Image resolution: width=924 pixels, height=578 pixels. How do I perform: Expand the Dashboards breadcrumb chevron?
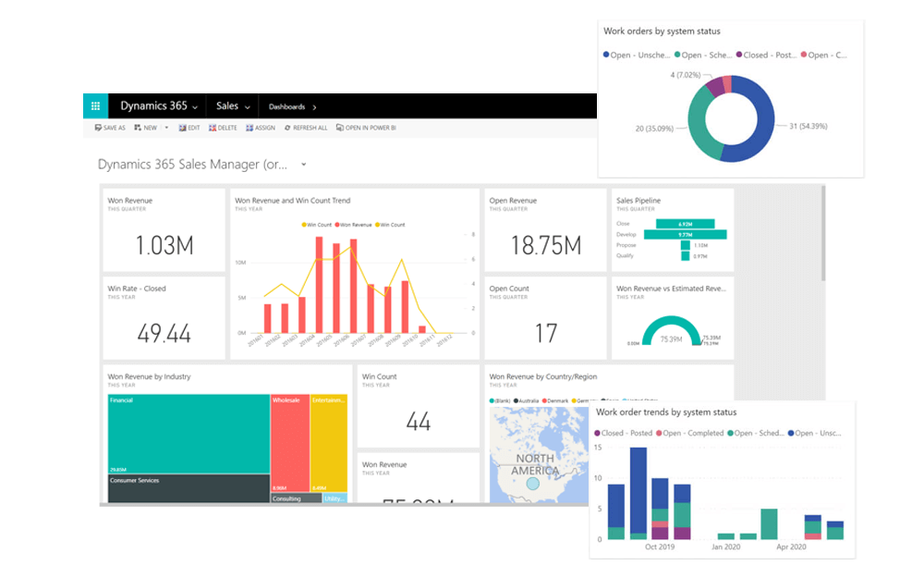coord(315,107)
